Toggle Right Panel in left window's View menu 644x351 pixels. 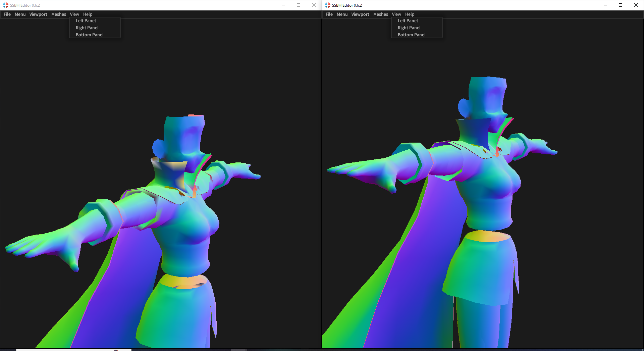click(87, 28)
